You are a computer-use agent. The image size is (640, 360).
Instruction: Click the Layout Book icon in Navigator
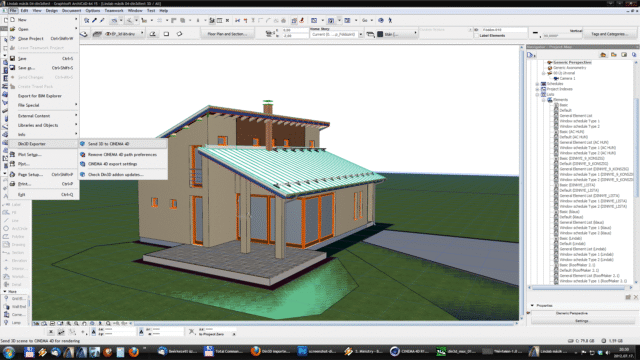(x=624, y=55)
